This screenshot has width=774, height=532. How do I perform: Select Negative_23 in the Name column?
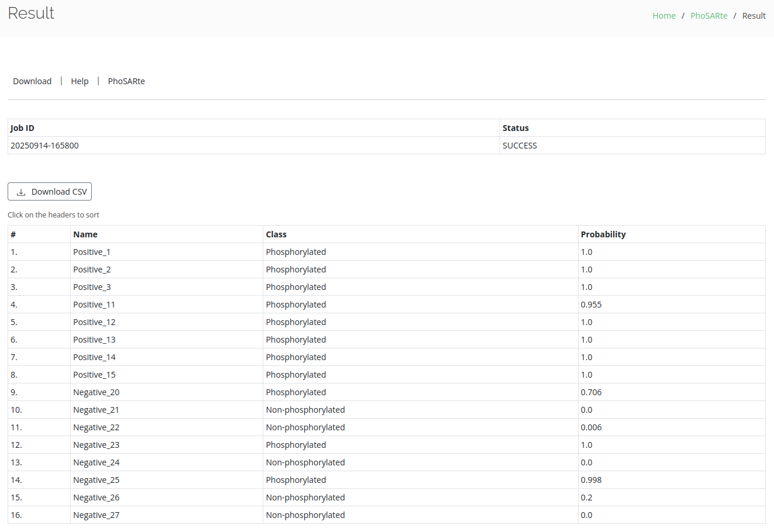pos(96,445)
